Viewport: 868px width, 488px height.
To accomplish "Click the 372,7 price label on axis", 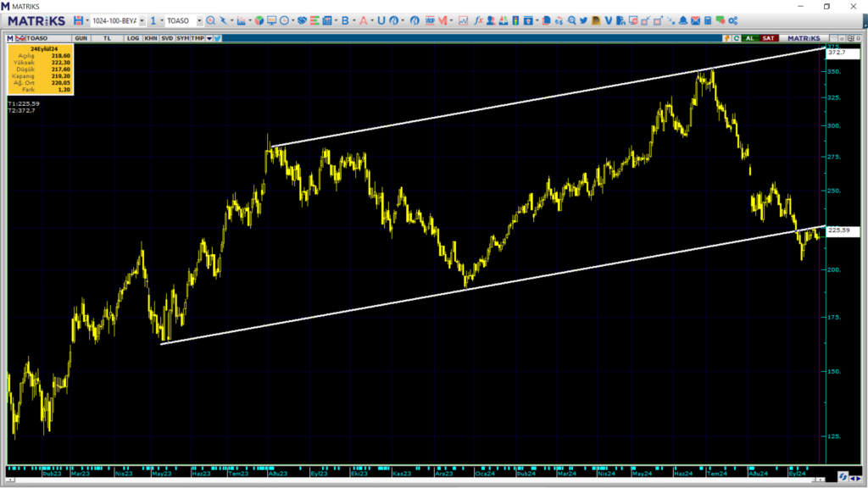I will click(x=842, y=53).
